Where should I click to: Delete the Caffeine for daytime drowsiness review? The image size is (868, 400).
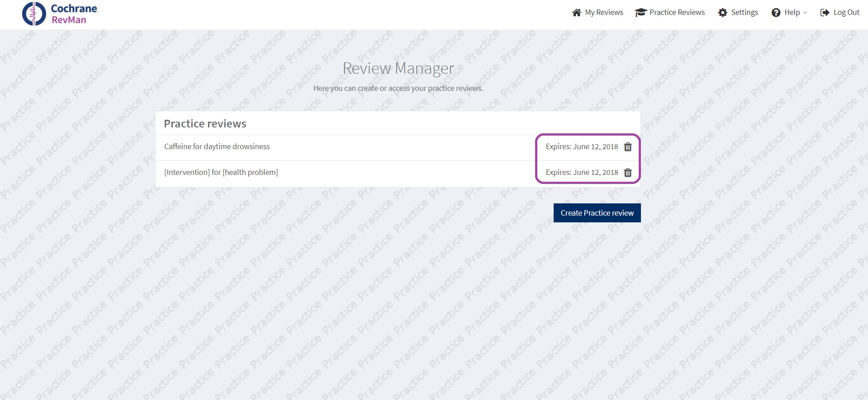pos(628,147)
